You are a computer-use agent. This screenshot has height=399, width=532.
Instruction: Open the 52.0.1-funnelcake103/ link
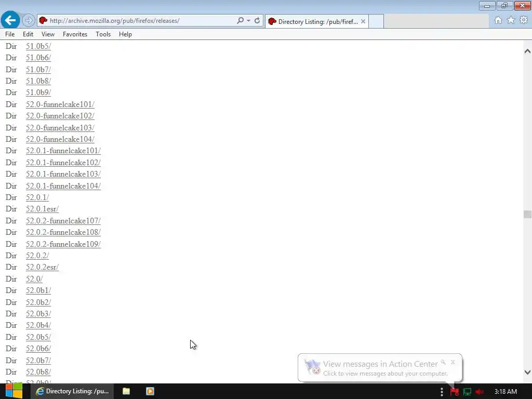(63, 174)
